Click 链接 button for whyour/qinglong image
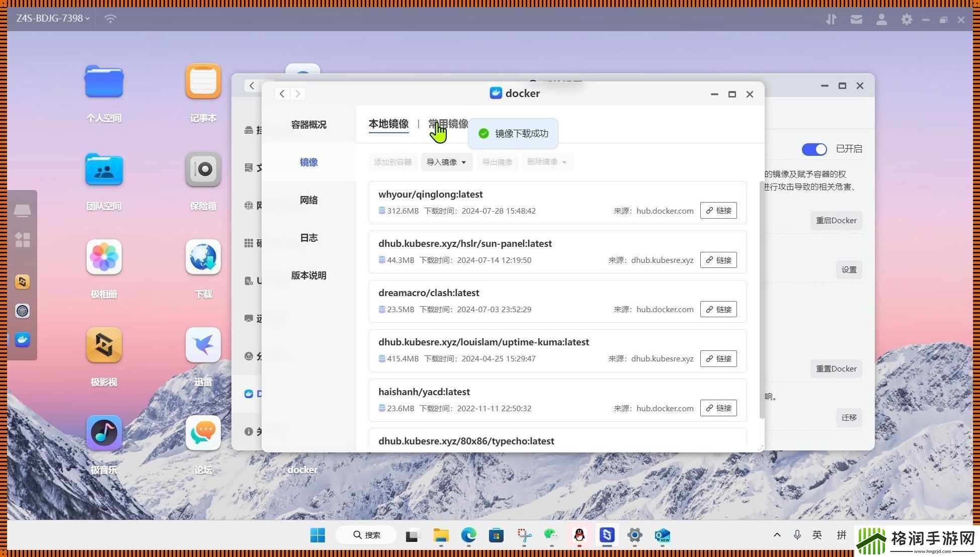This screenshot has height=557, width=980. (x=718, y=211)
